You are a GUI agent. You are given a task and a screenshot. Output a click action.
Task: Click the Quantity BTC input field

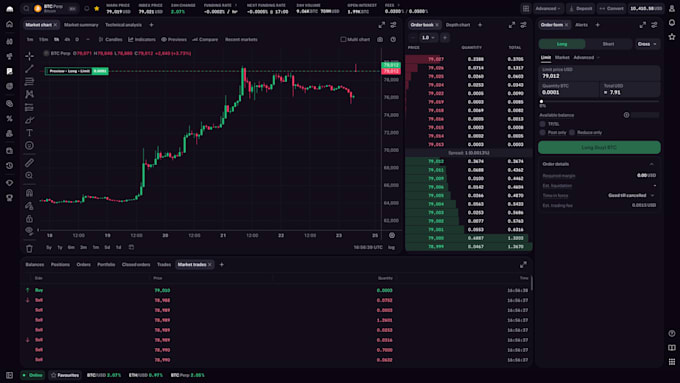(569, 90)
